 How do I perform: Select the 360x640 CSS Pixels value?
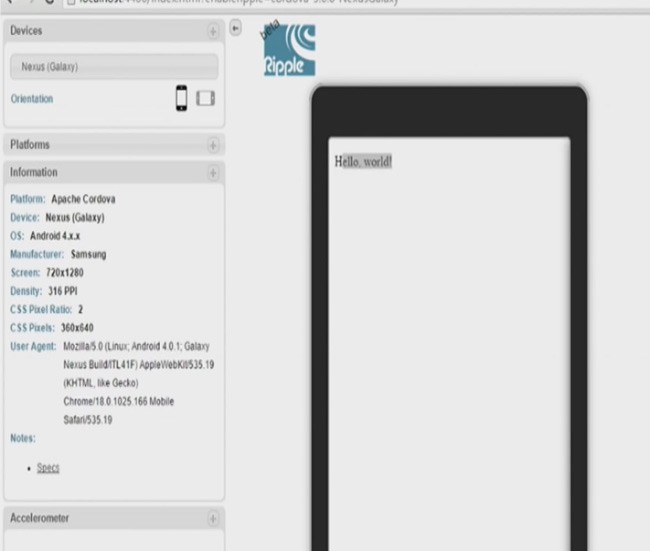(77, 328)
